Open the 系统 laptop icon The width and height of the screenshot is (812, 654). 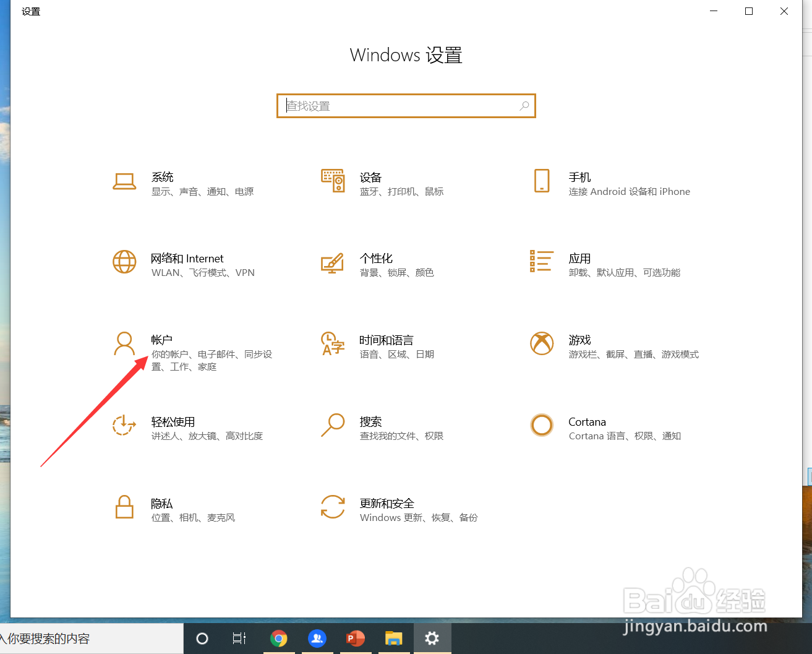tap(124, 181)
